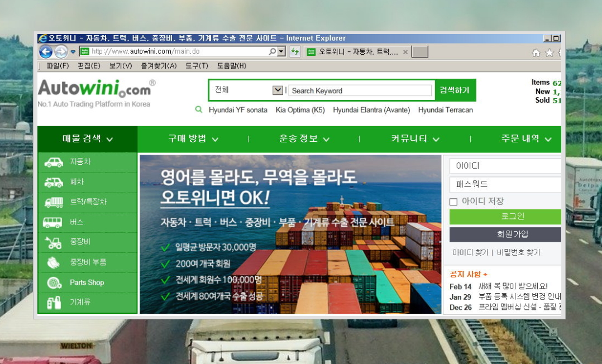Click the Internet Explorer title bar icon
The width and height of the screenshot is (602, 364).
click(42, 38)
